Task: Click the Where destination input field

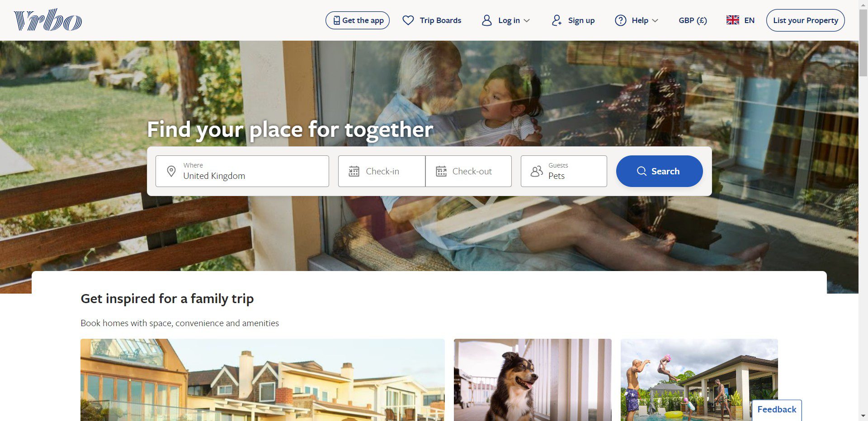Action: 242,171
